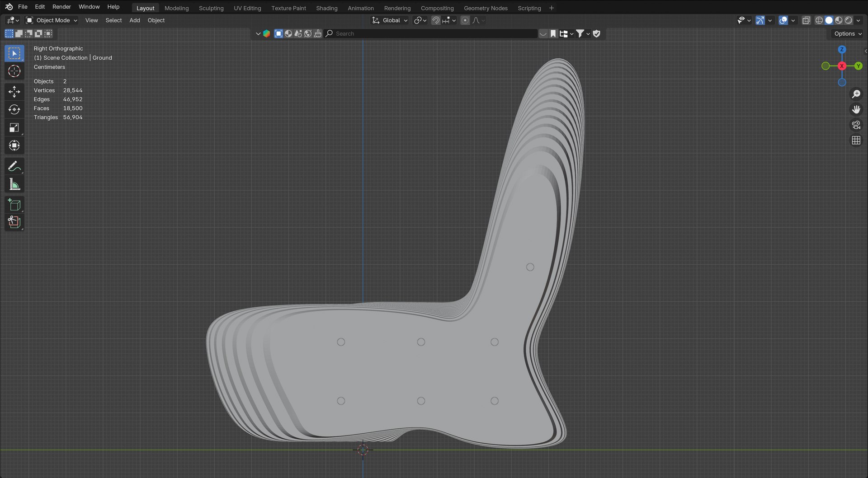Click the Search input field
868x478 pixels.
pos(431,33)
